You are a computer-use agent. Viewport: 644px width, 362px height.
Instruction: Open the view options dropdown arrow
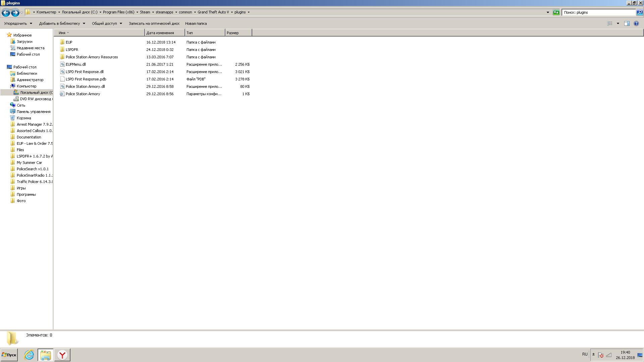pos(618,23)
